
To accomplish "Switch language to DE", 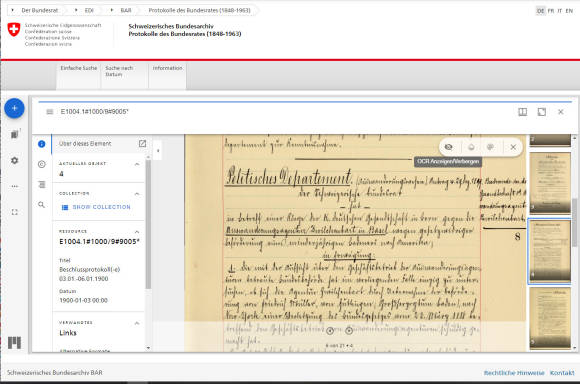I will 540,11.
